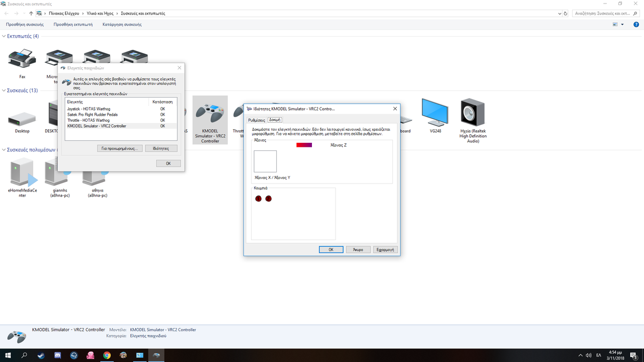
Task: Open Steam from the taskbar
Action: [41, 355]
